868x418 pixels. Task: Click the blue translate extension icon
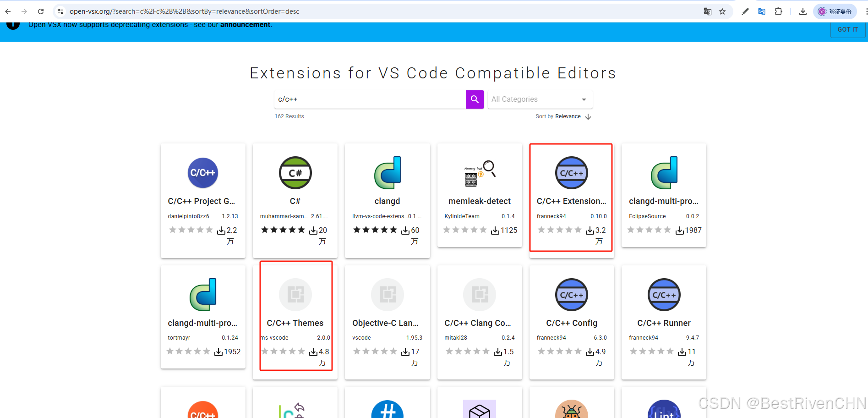coord(762,11)
